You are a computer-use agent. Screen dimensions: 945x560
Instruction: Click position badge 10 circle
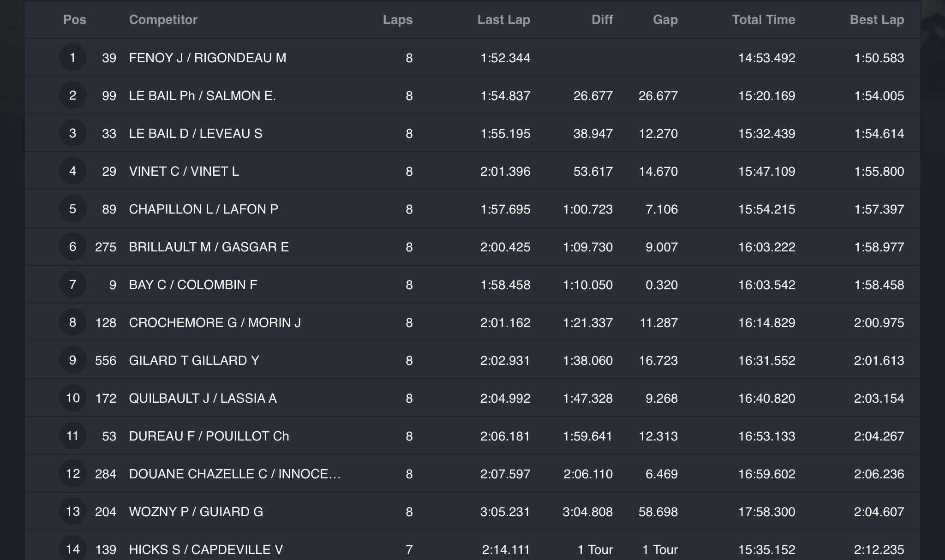[73, 398]
